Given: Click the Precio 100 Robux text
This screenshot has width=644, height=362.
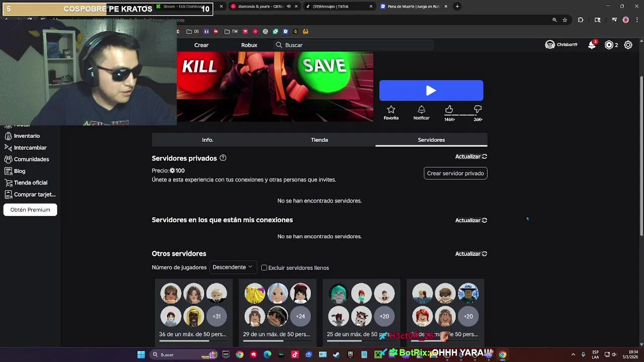Looking at the screenshot, I should (168, 170).
